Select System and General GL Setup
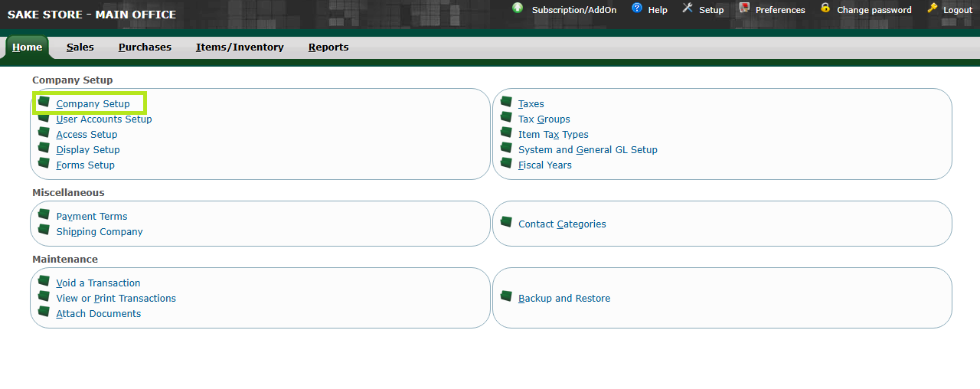 587,150
